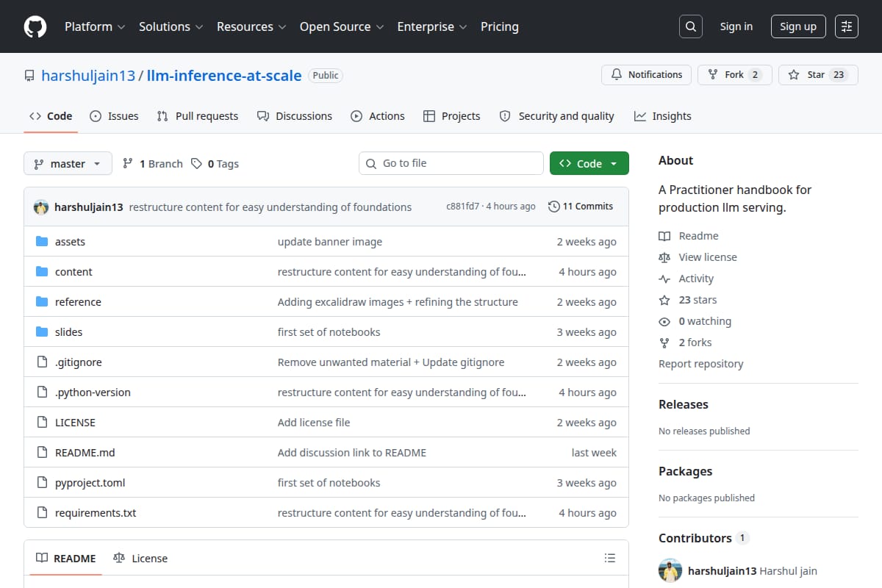Click the Readme book icon in About
Screen dimensions: 882x588
(664, 236)
